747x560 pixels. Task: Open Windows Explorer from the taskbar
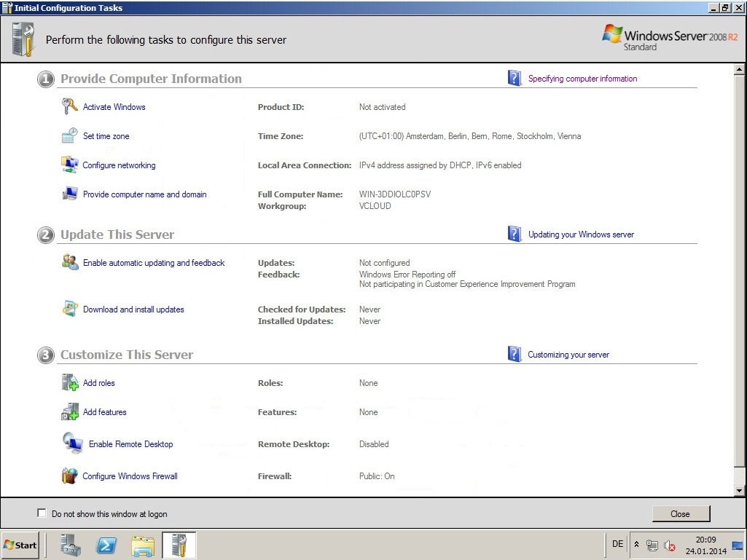pos(143,545)
